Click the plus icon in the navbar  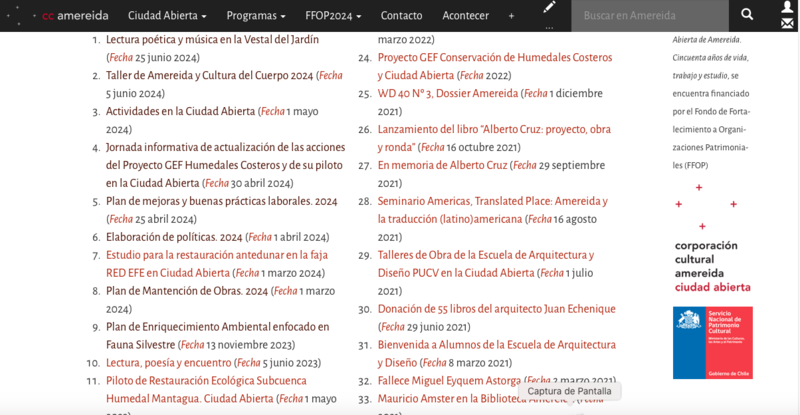[x=511, y=16]
